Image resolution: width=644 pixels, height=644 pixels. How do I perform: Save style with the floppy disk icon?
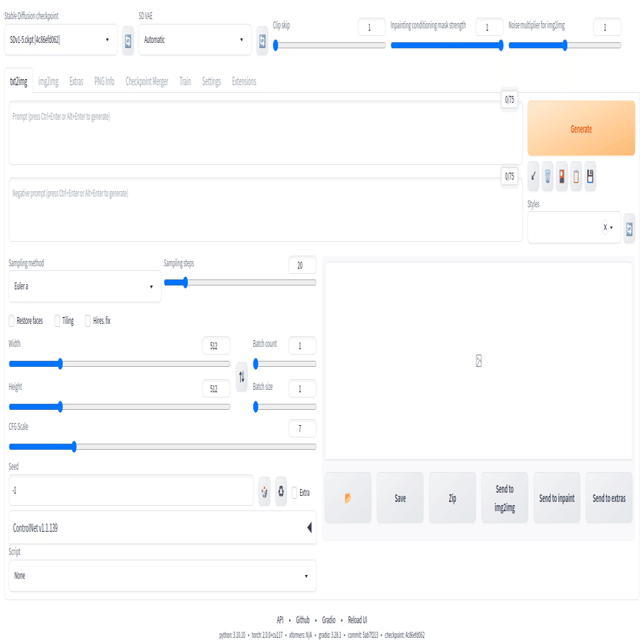point(590,177)
